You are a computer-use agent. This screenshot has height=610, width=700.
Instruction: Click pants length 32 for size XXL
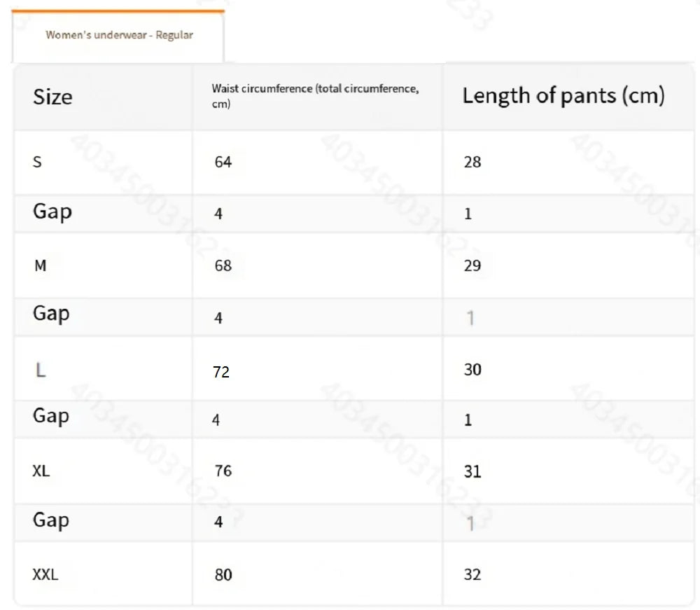click(472, 575)
